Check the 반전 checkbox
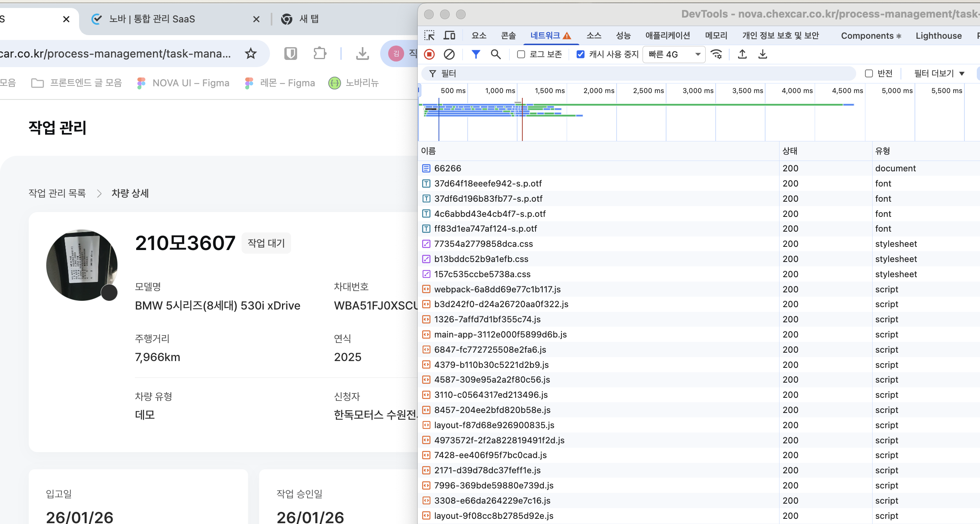This screenshot has width=980, height=524. pyautogui.click(x=869, y=73)
